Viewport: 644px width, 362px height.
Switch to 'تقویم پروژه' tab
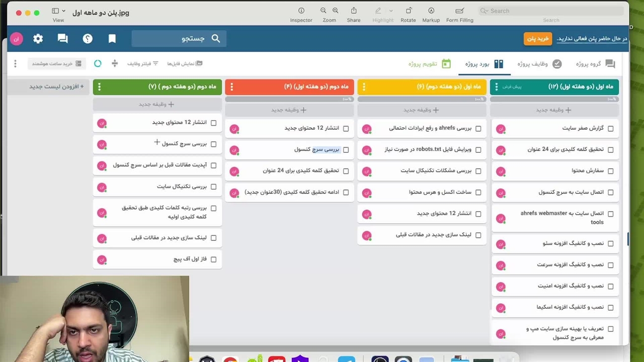pyautogui.click(x=429, y=64)
